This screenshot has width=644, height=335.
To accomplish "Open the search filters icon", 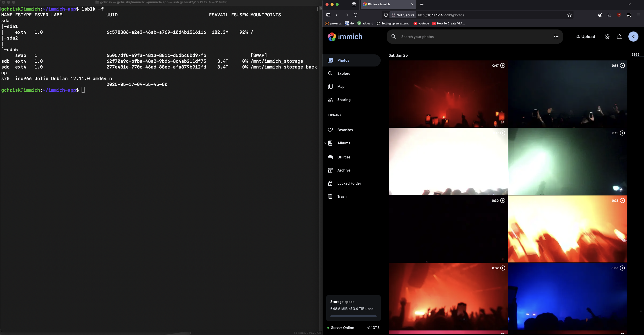I will (556, 37).
